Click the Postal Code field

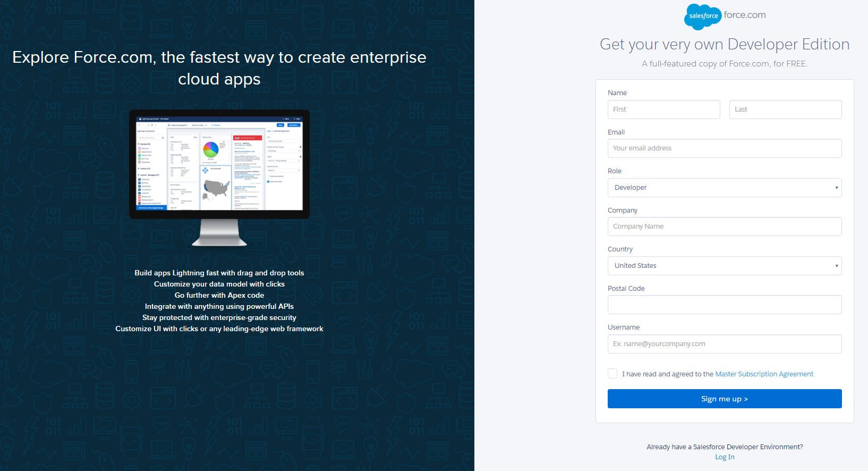click(725, 305)
